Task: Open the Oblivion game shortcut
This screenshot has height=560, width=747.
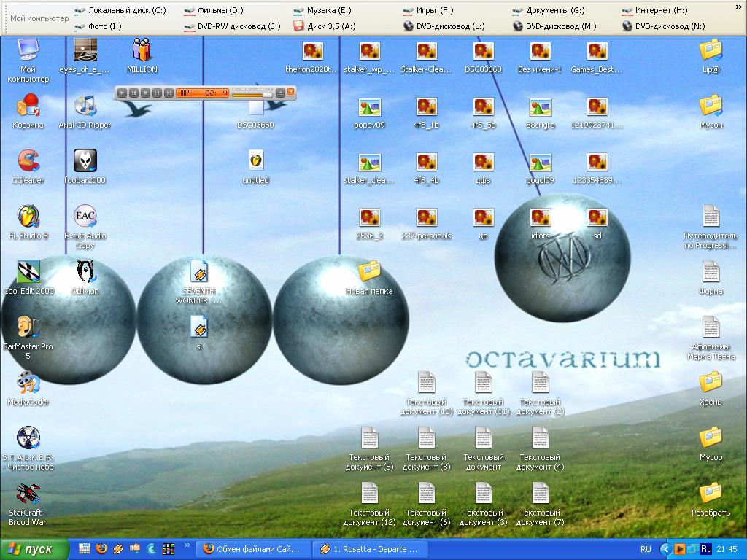Action: coord(85,273)
